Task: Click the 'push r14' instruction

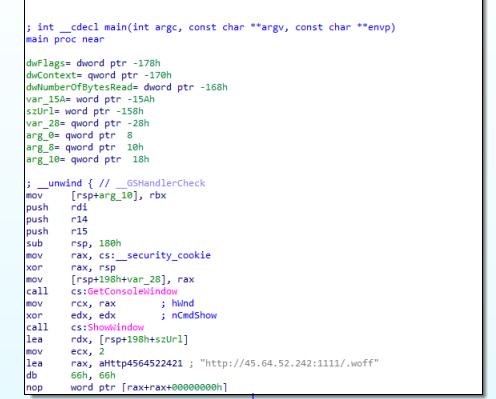Action: pyautogui.click(x=57, y=219)
